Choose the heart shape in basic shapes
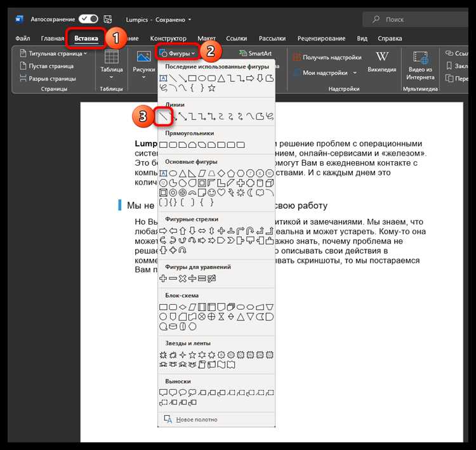 [x=221, y=192]
